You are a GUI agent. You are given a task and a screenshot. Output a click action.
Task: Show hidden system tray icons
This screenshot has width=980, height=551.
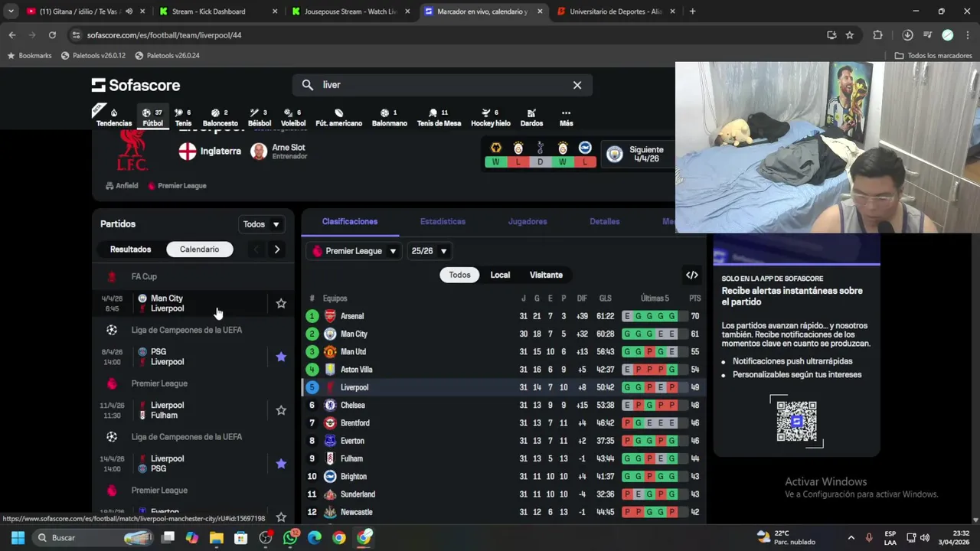pyautogui.click(x=851, y=537)
